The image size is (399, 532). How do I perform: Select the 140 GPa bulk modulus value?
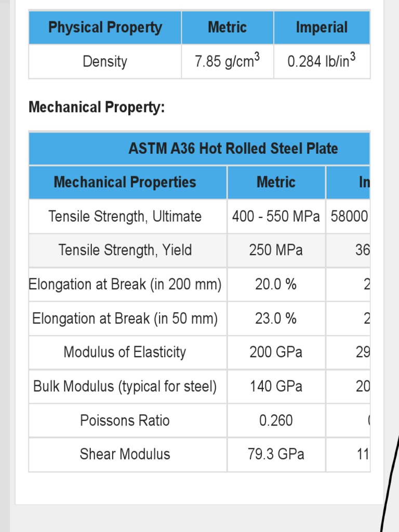click(276, 387)
